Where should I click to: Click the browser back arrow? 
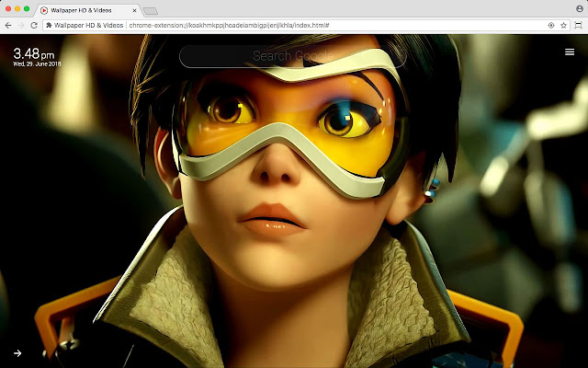[8, 25]
